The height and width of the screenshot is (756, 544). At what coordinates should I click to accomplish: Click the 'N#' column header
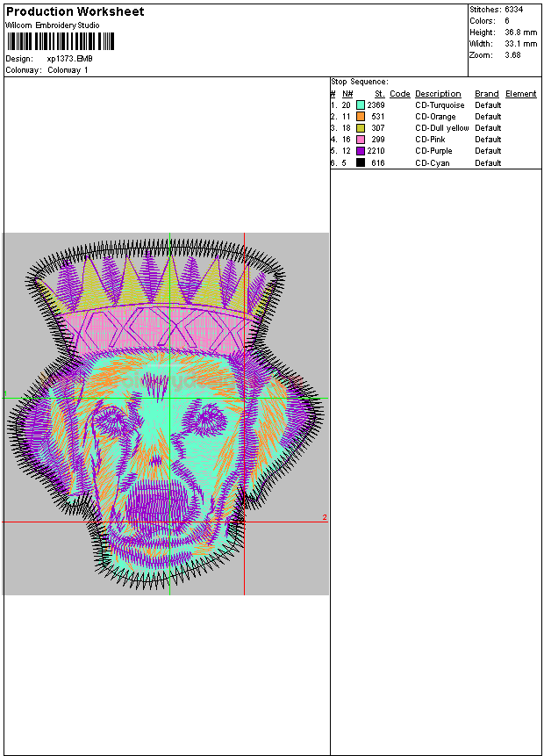click(x=347, y=94)
